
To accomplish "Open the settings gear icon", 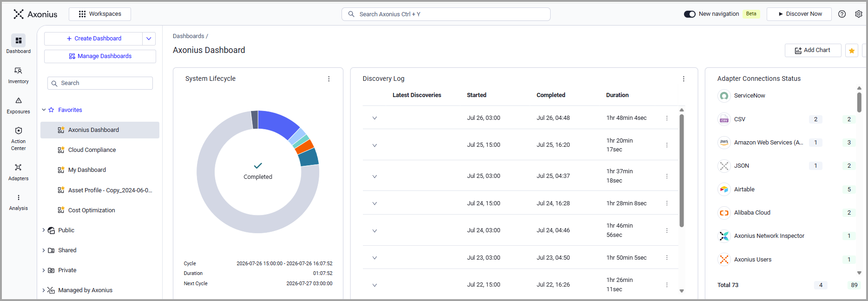I will pyautogui.click(x=859, y=14).
